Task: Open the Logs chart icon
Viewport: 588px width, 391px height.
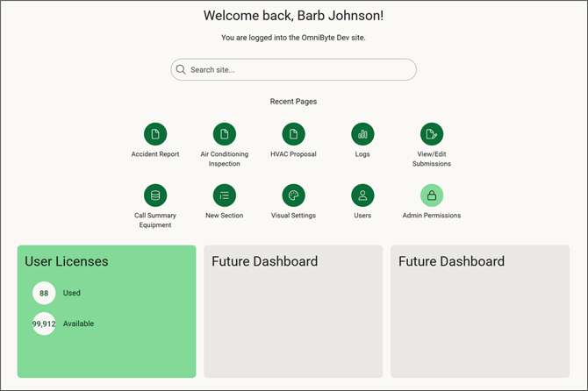Action: click(362, 134)
